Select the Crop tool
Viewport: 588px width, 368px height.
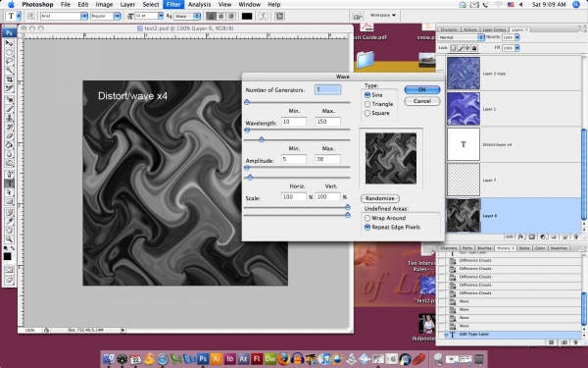pyautogui.click(x=9, y=79)
